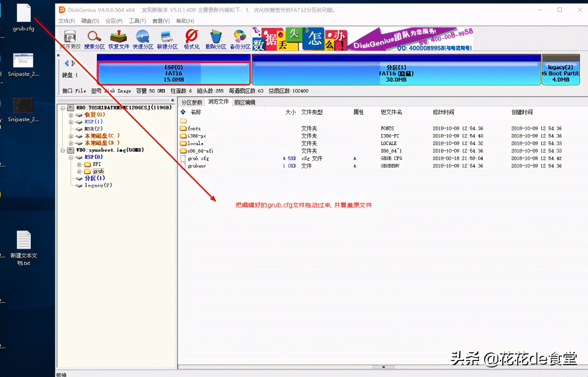Viewport: 588px width, 377px height.
Task: Expand the ESP(1) partition node in the tree
Action: tap(71, 122)
